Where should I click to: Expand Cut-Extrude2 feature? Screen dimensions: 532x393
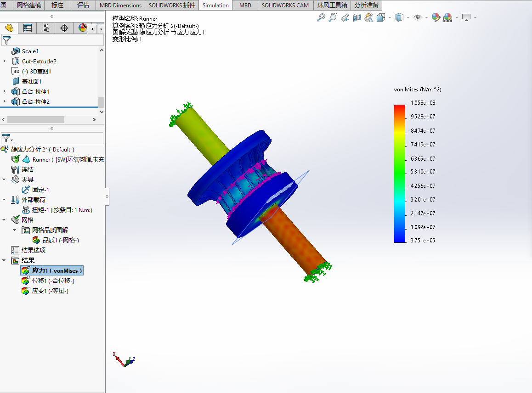click(5, 61)
